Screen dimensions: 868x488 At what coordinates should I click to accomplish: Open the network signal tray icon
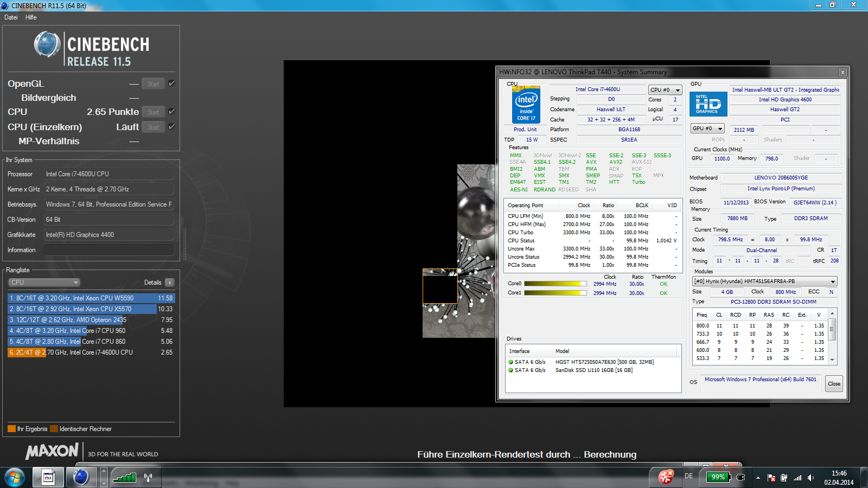click(797, 478)
